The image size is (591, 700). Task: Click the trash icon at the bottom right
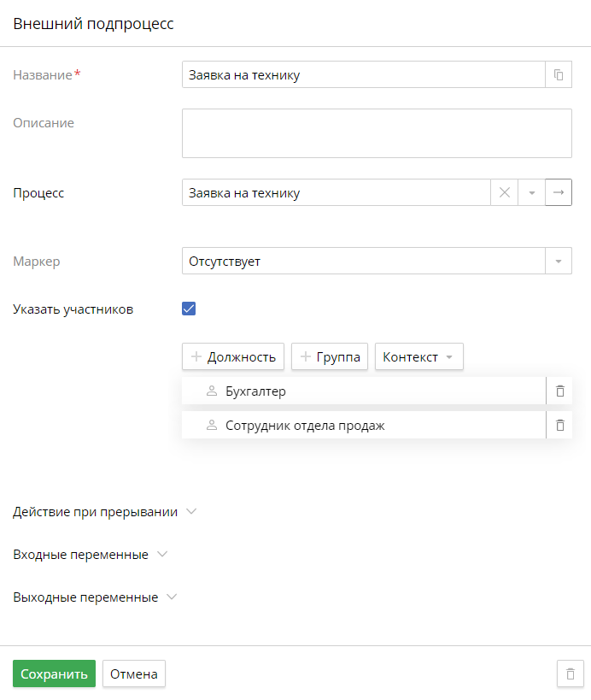pyautogui.click(x=570, y=674)
